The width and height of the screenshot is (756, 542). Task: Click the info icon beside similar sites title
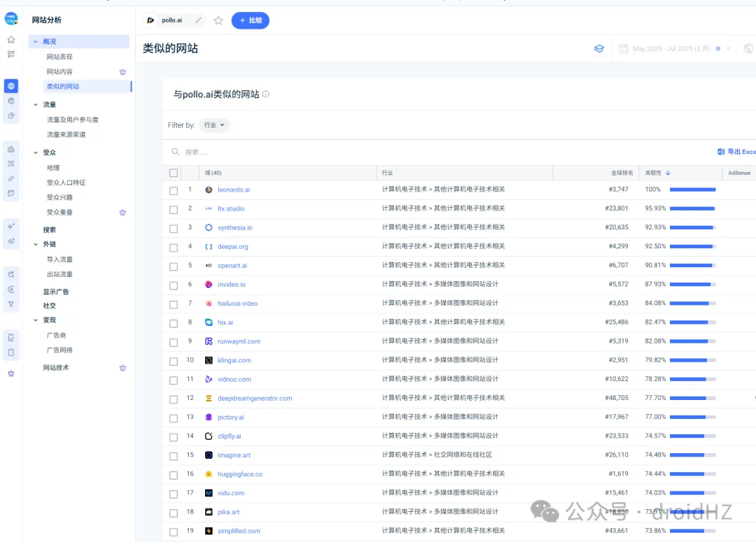(x=266, y=94)
